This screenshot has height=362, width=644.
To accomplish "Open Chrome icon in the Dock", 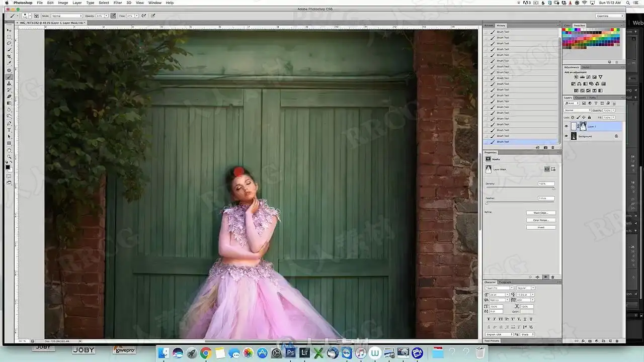I will pos(205,353).
